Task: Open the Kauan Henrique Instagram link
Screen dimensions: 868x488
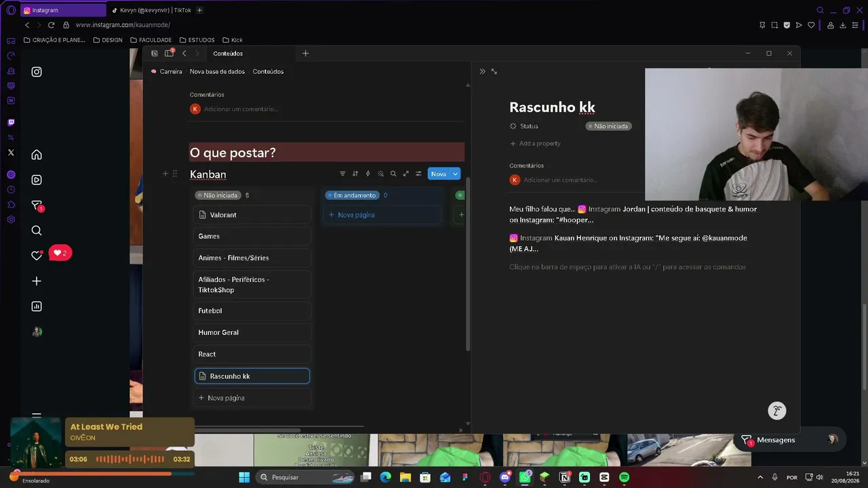Action: tap(628, 243)
